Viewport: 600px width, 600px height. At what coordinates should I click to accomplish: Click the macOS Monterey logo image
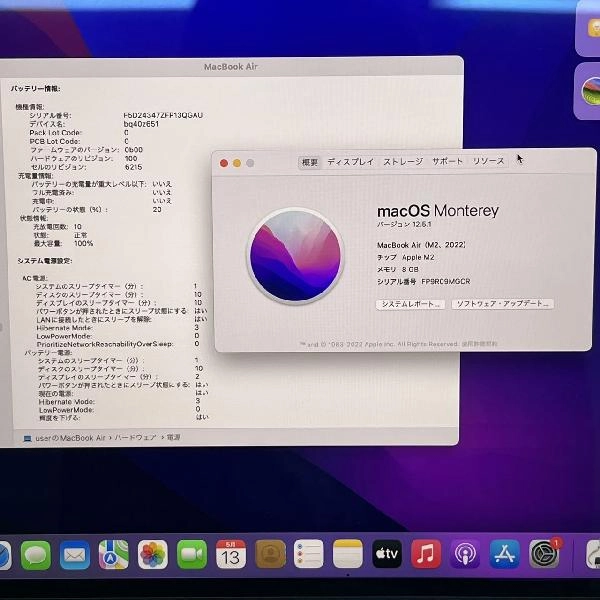point(295,256)
